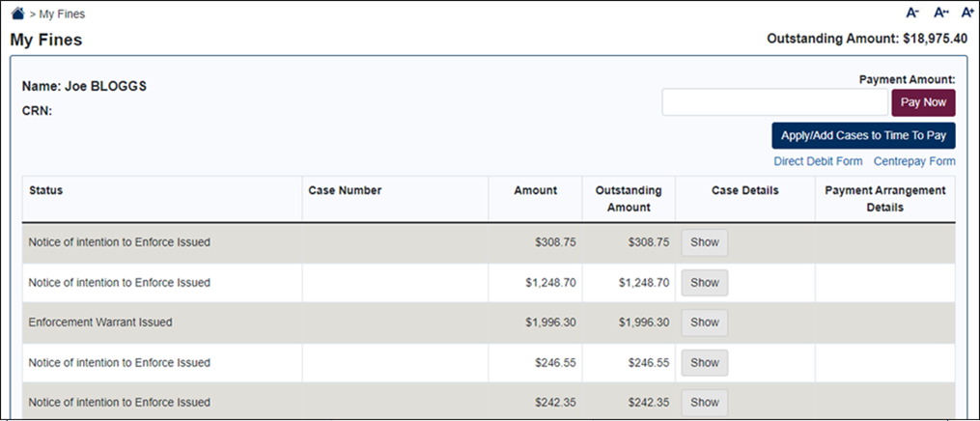Open the Centrepay Form link
Screen dimensions: 980x421
point(913,162)
